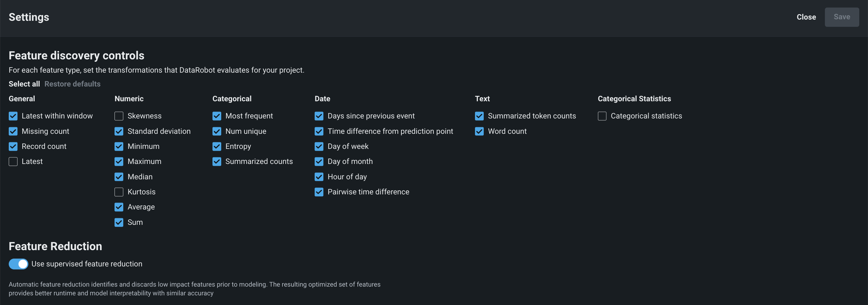Viewport: 868px width, 305px height.
Task: Turn off supervised feature reduction toggle
Action: tap(18, 264)
